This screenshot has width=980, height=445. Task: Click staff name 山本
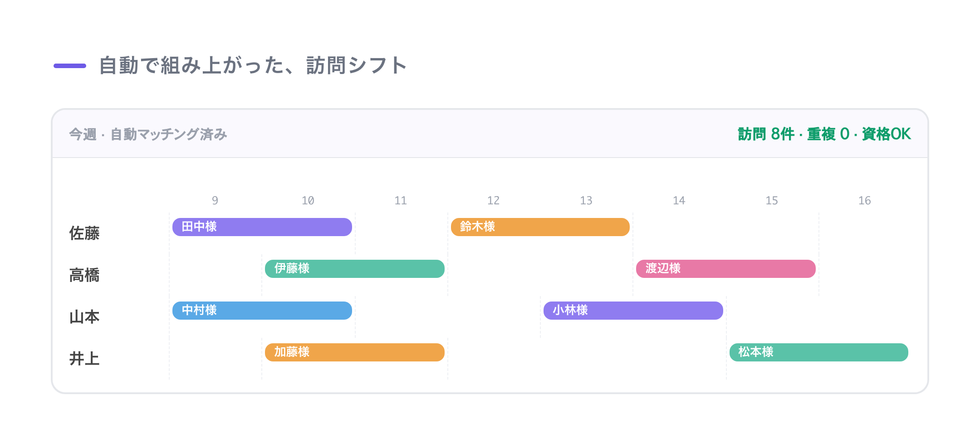pos(84,317)
